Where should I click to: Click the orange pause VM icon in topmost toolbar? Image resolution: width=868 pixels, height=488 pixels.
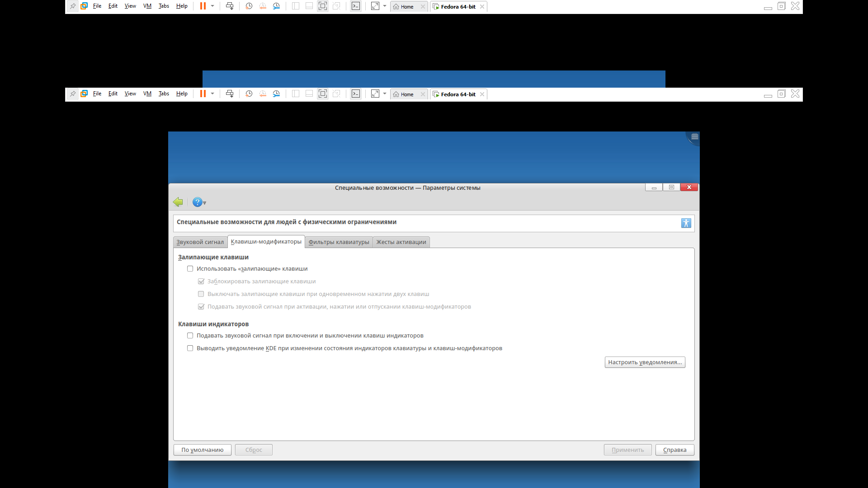(203, 6)
